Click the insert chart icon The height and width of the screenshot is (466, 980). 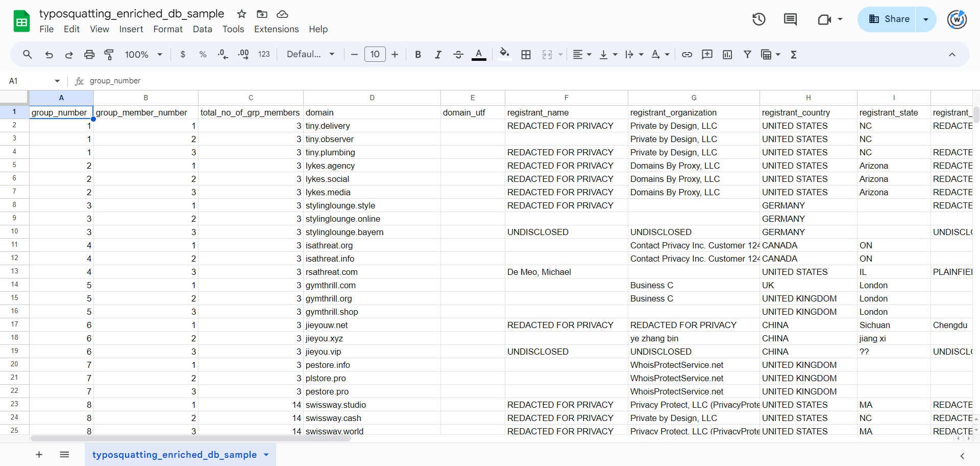(727, 55)
